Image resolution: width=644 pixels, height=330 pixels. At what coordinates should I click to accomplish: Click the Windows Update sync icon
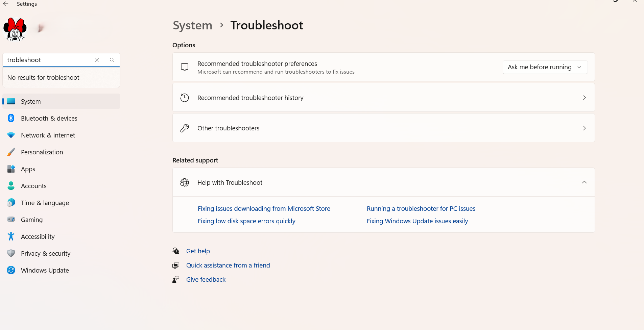[11, 270]
